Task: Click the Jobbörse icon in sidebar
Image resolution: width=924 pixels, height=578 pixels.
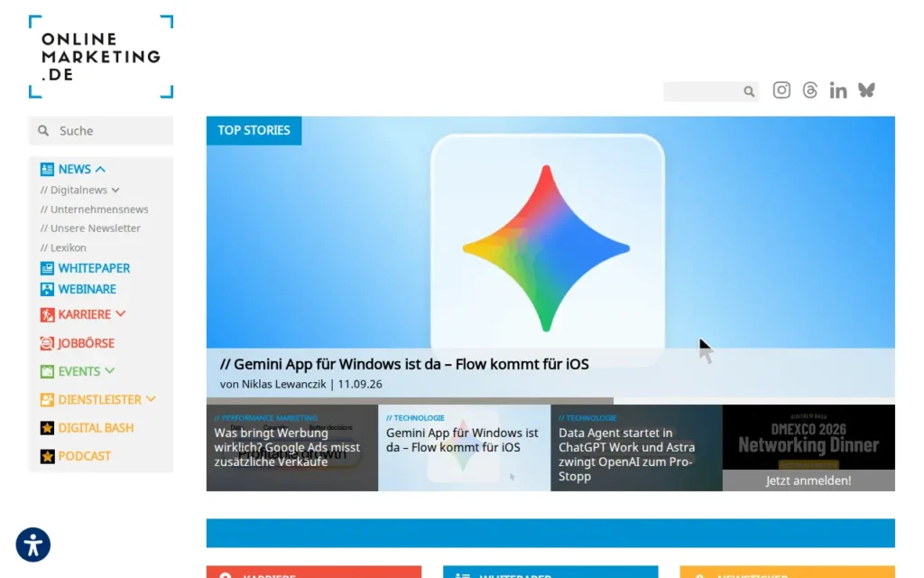Action: [x=47, y=343]
